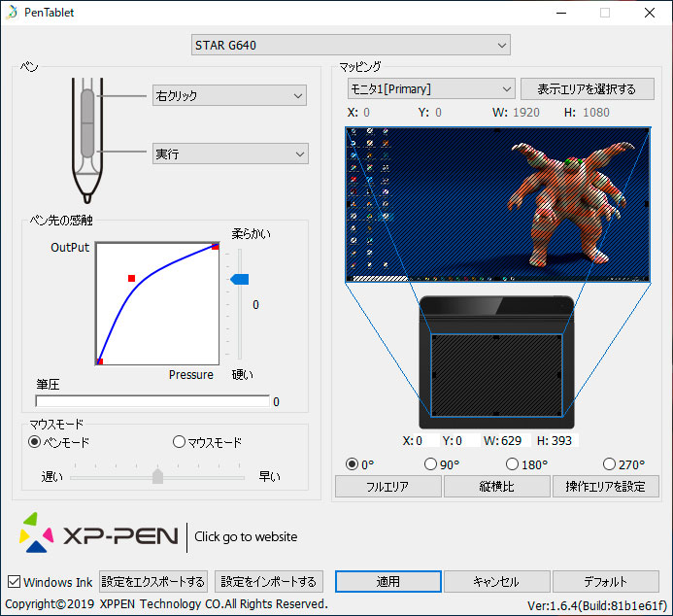Click the フルエリア button
The image size is (673, 616).
point(388,487)
